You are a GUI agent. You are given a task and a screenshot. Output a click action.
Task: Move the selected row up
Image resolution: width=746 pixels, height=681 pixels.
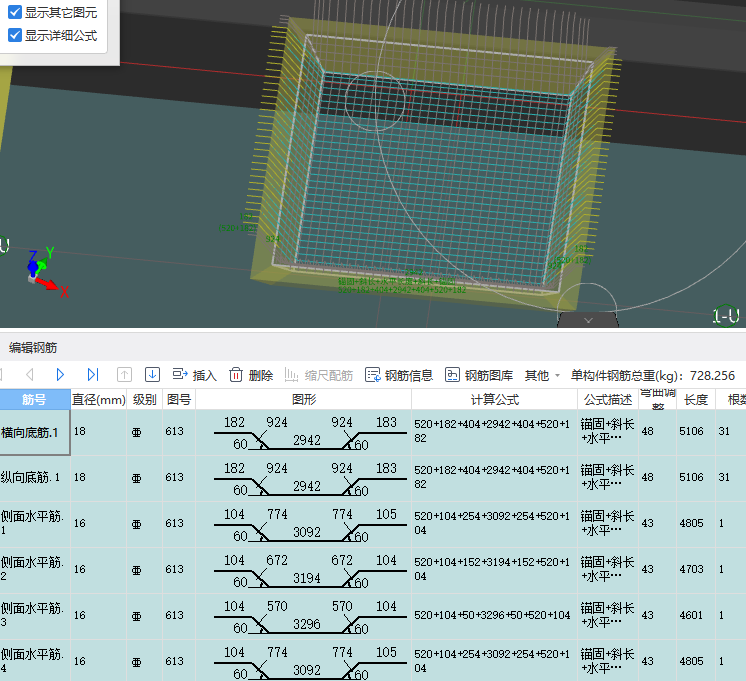point(124,375)
